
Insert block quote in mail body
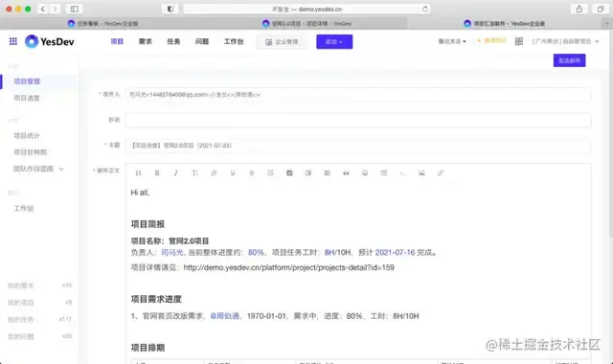pos(346,172)
